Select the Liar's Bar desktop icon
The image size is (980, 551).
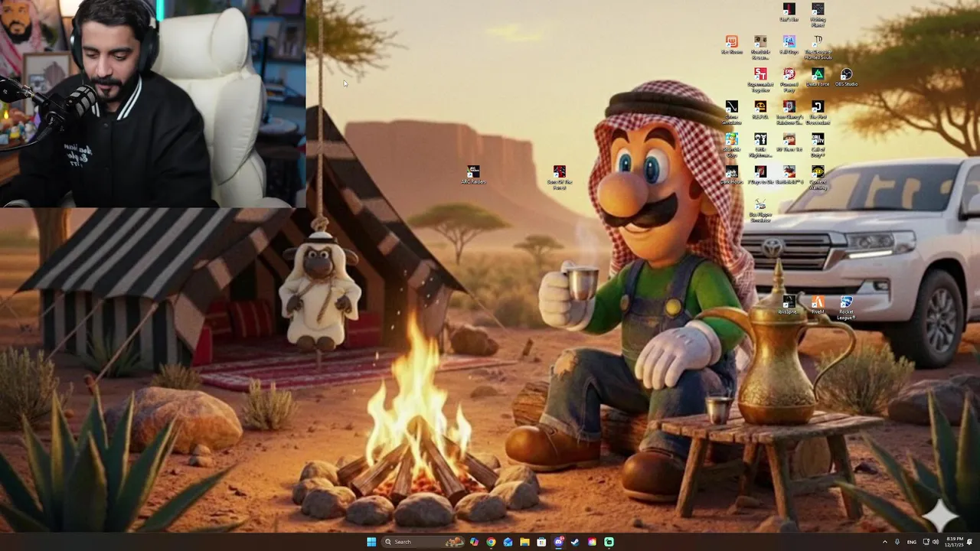click(x=789, y=11)
